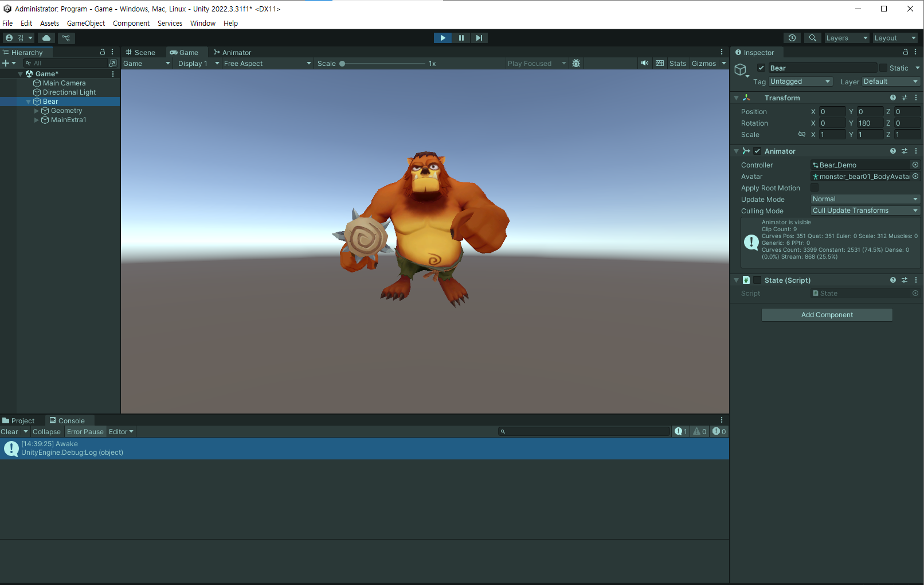Open the Unity cloud services icon
The height and width of the screenshot is (585, 924).
[46, 38]
